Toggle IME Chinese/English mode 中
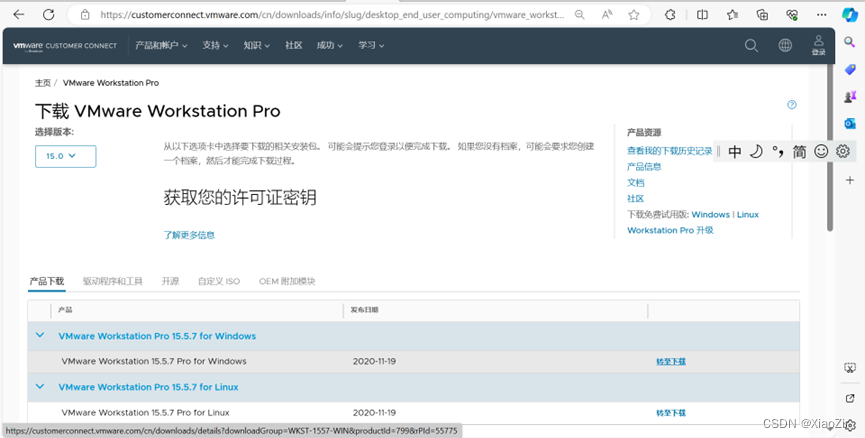The image size is (865, 438). [x=735, y=151]
